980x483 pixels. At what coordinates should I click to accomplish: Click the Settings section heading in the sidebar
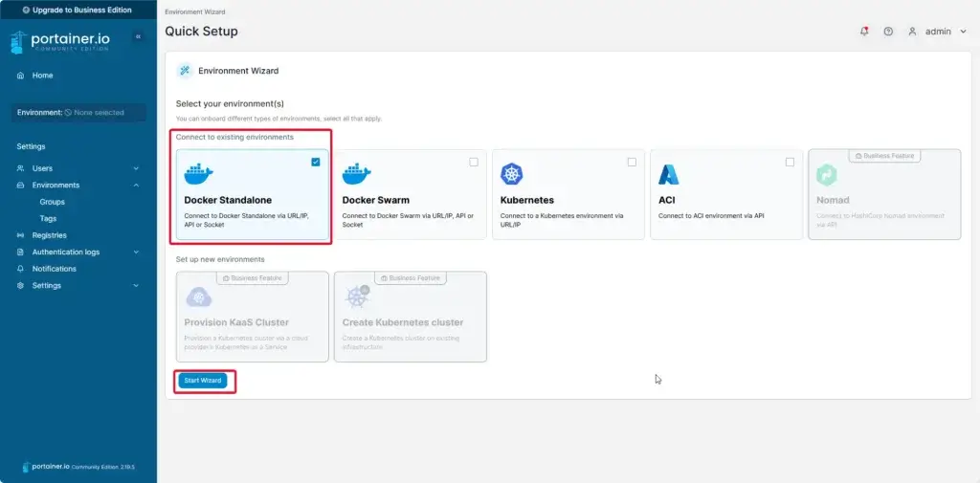coord(31,147)
